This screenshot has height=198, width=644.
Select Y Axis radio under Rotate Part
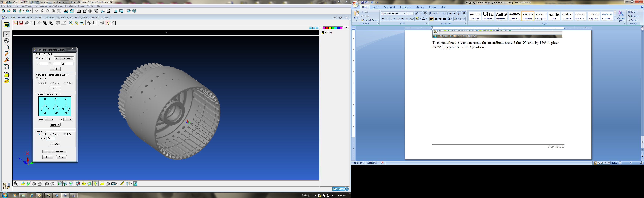(x=52, y=135)
